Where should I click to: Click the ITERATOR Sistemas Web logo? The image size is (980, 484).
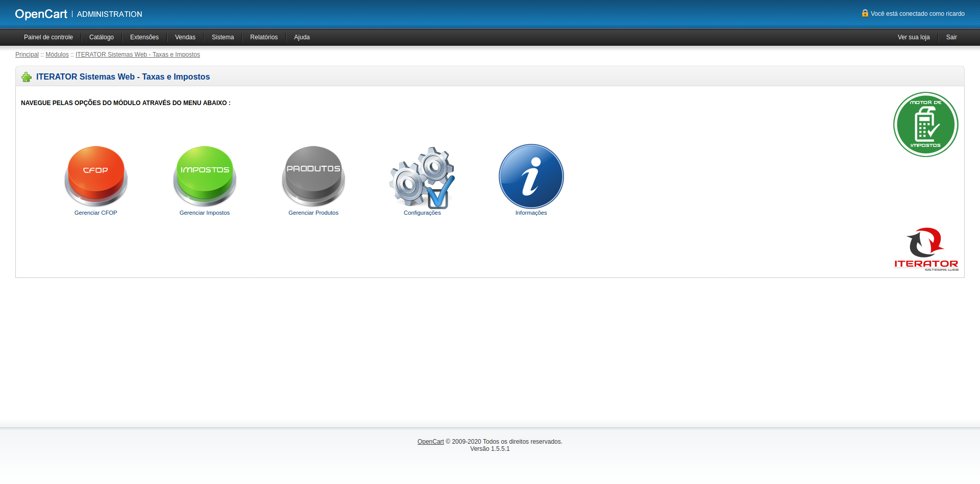tap(926, 249)
